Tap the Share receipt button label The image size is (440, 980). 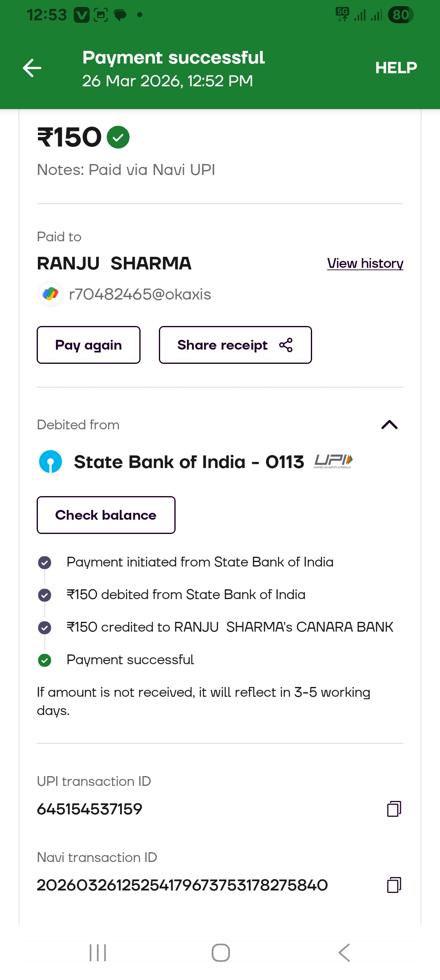point(222,345)
